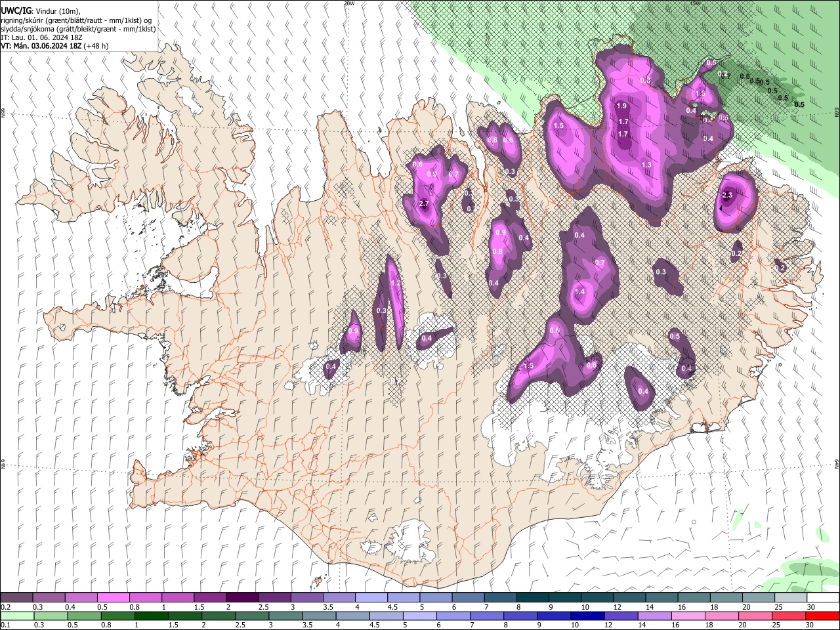Select the bright pink snow-scale swatch starting at 0.5

point(114,598)
